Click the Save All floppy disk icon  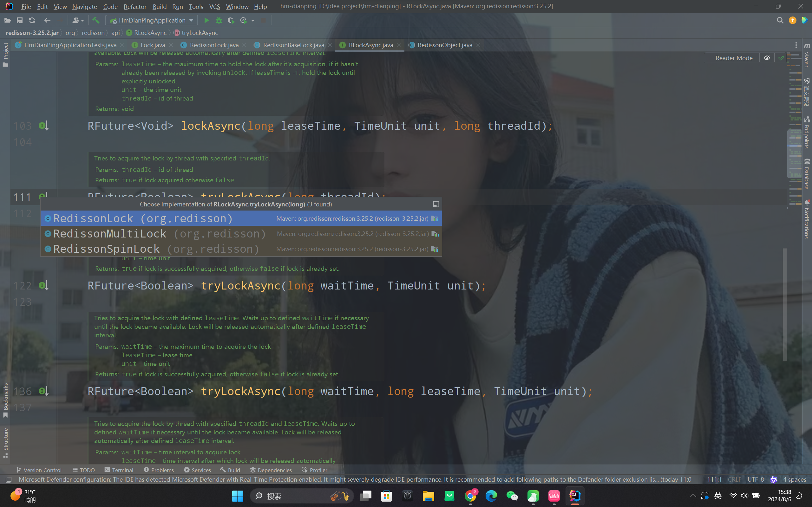click(x=20, y=21)
